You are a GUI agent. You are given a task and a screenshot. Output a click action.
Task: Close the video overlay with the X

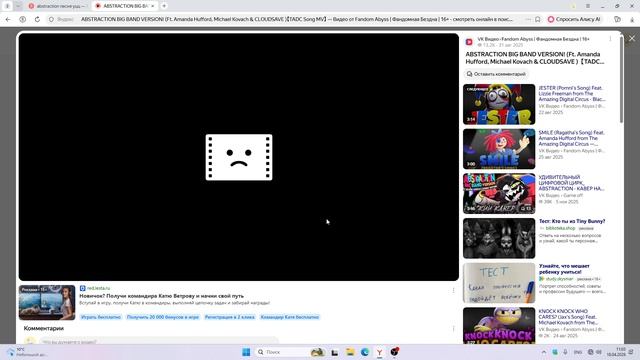[632, 38]
